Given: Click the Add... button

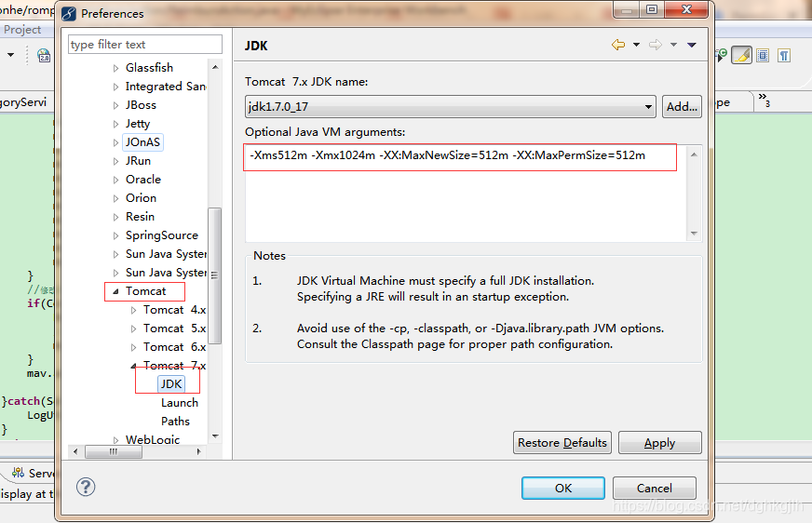Looking at the screenshot, I should click(682, 107).
